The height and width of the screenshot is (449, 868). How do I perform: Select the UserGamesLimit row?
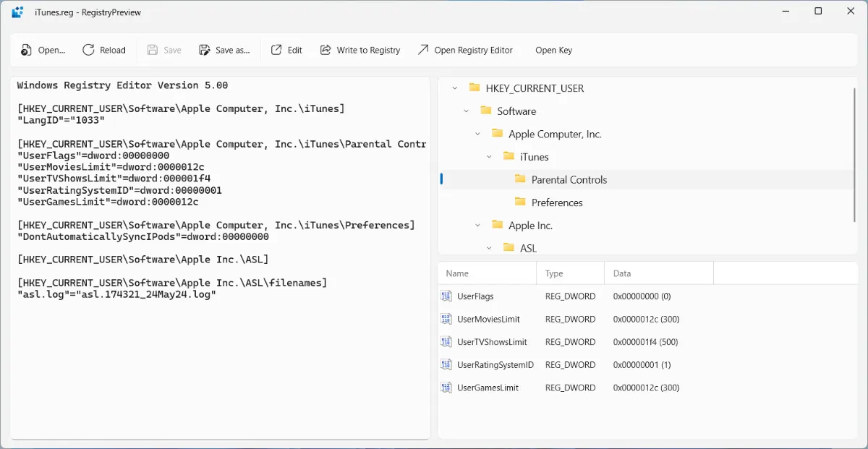(488, 388)
